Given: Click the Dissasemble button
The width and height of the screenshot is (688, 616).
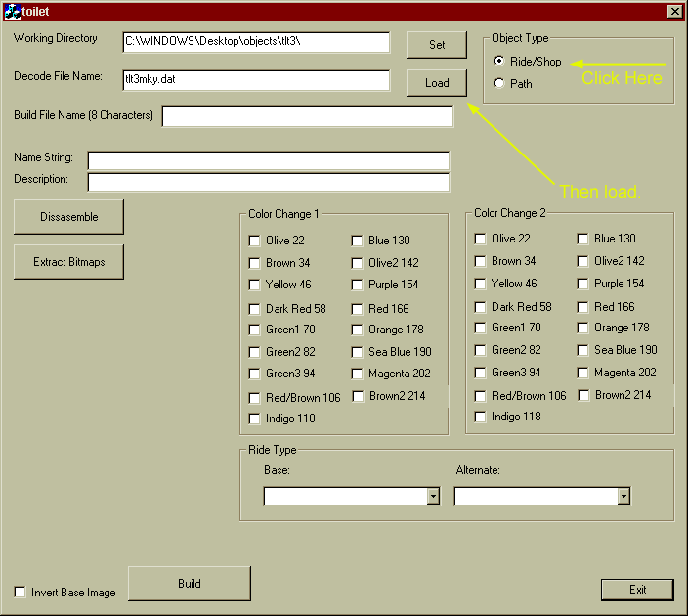Looking at the screenshot, I should point(68,217).
